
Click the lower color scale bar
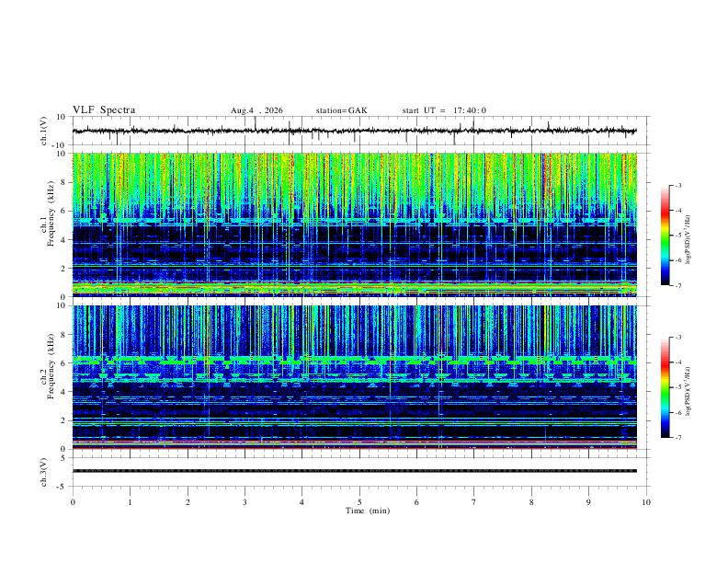tap(665, 387)
